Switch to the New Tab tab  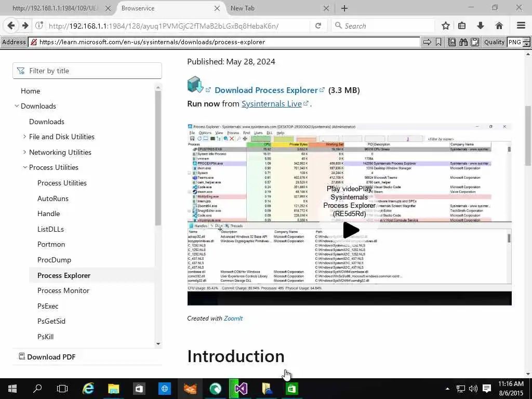point(275,8)
